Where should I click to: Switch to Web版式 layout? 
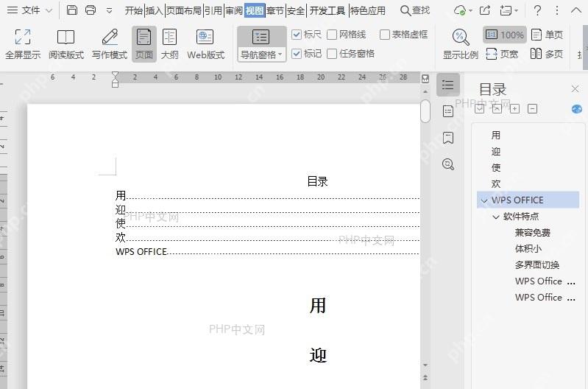point(205,44)
